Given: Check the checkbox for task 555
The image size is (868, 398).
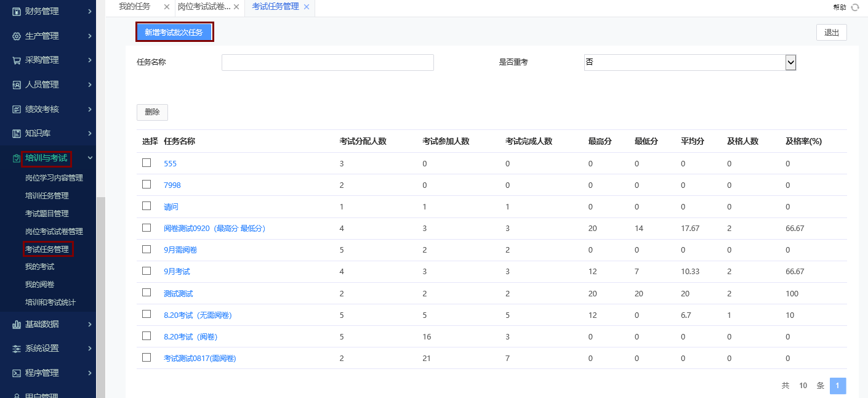Looking at the screenshot, I should (x=146, y=163).
